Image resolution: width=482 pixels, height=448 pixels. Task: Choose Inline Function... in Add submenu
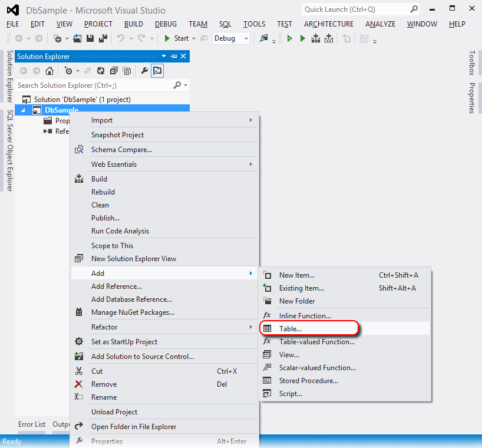(344, 316)
